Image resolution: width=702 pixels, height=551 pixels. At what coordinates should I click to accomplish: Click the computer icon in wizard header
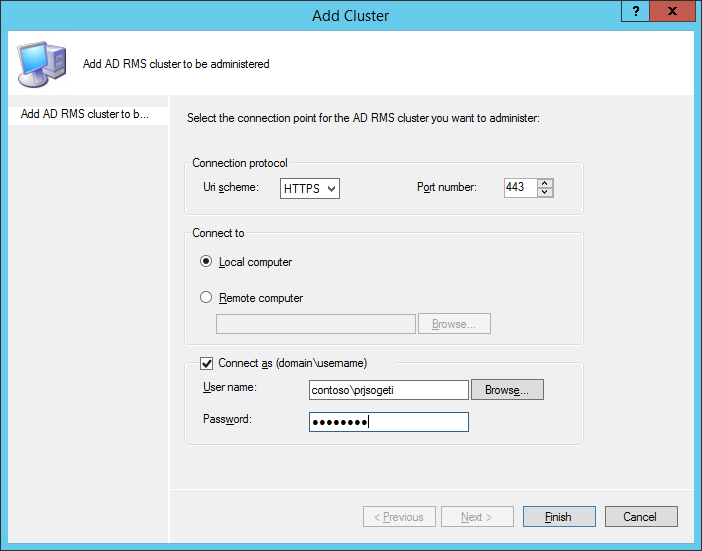[x=42, y=64]
